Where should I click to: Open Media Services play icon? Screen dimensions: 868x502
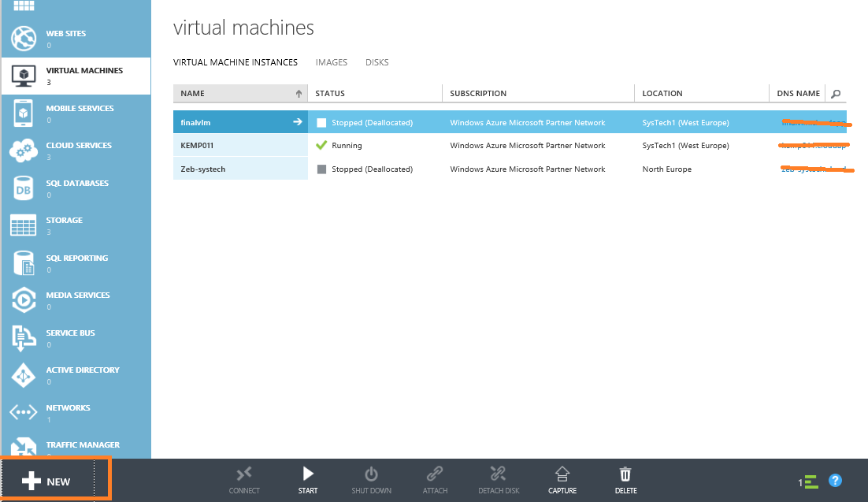[24, 299]
